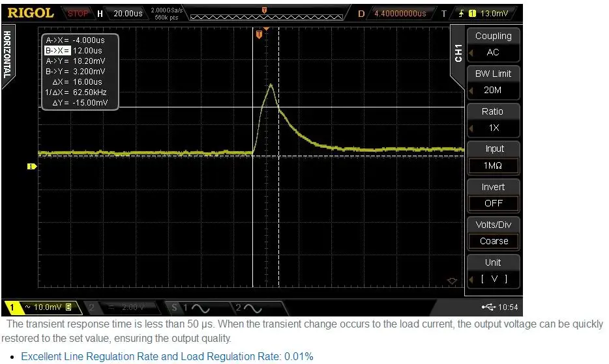Click the 10:54 clock display
Viewport: 609px width, 364px height.
point(508,307)
